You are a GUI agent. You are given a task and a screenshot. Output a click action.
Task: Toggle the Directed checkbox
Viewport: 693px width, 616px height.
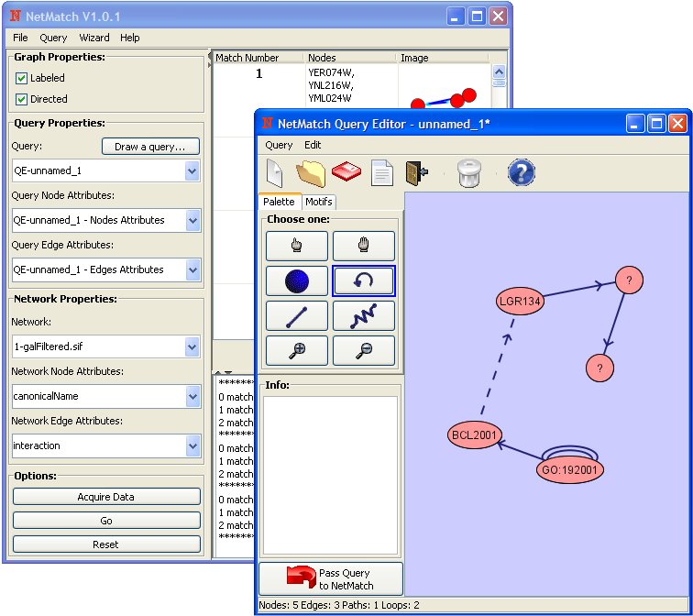(22, 99)
